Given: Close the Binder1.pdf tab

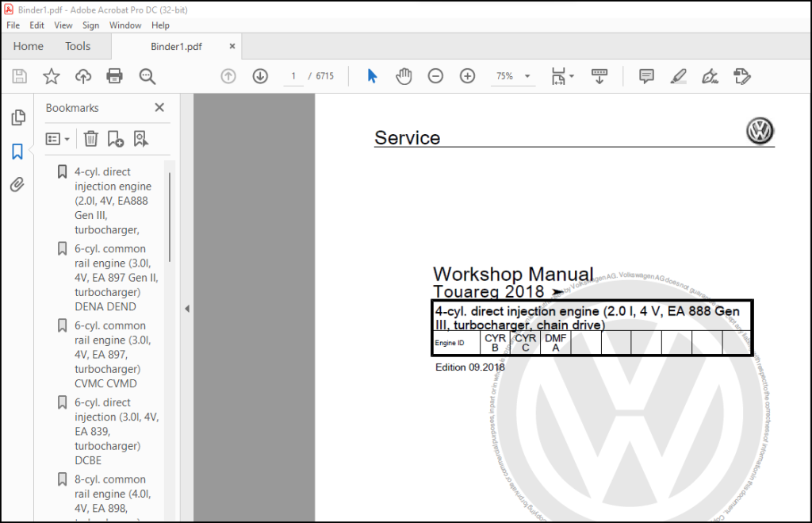Looking at the screenshot, I should click(x=232, y=46).
